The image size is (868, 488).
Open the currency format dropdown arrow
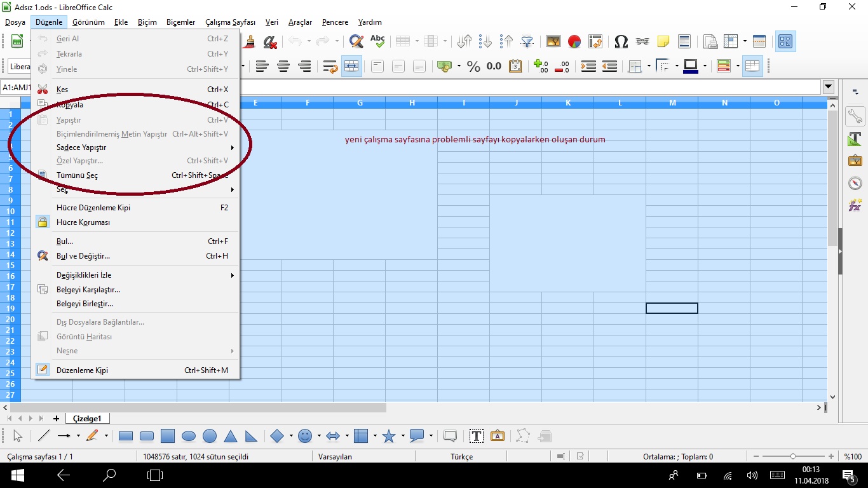[x=458, y=66]
